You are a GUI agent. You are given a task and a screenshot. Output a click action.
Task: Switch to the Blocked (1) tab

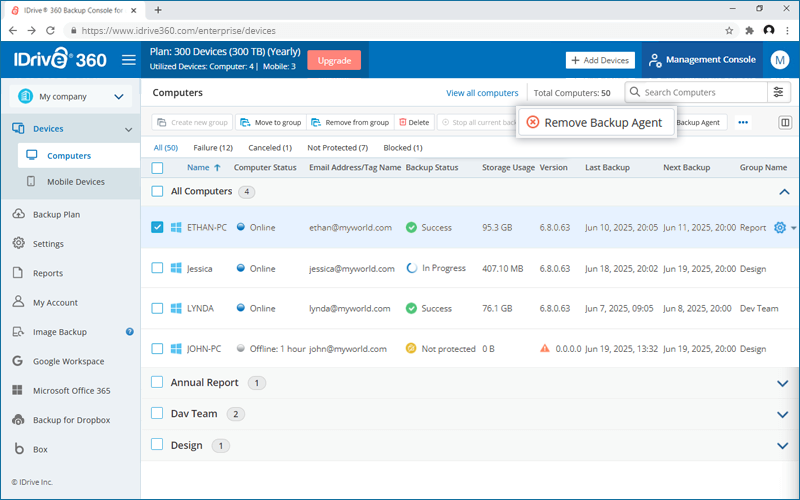tap(403, 147)
